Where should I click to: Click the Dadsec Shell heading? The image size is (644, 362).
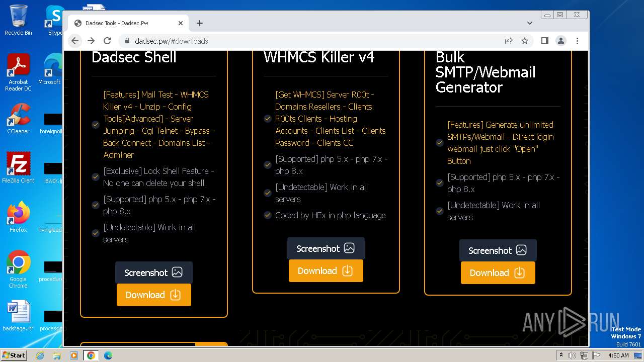(x=134, y=57)
